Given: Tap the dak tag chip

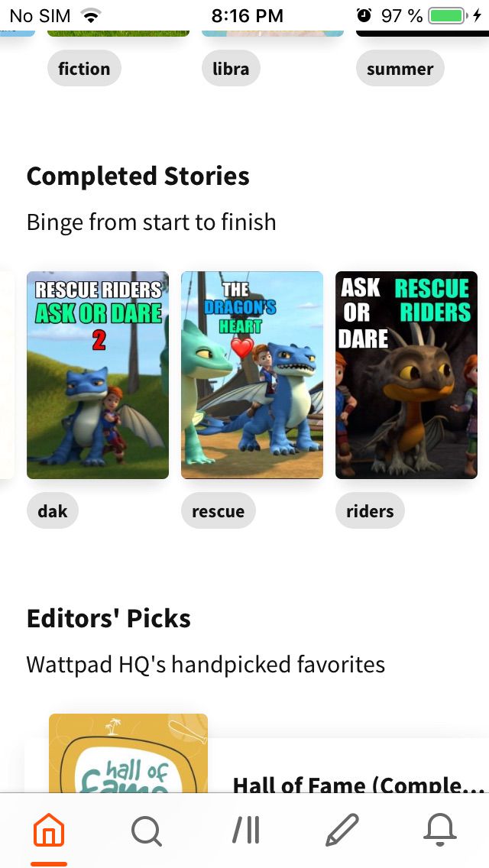Looking at the screenshot, I should tap(53, 510).
